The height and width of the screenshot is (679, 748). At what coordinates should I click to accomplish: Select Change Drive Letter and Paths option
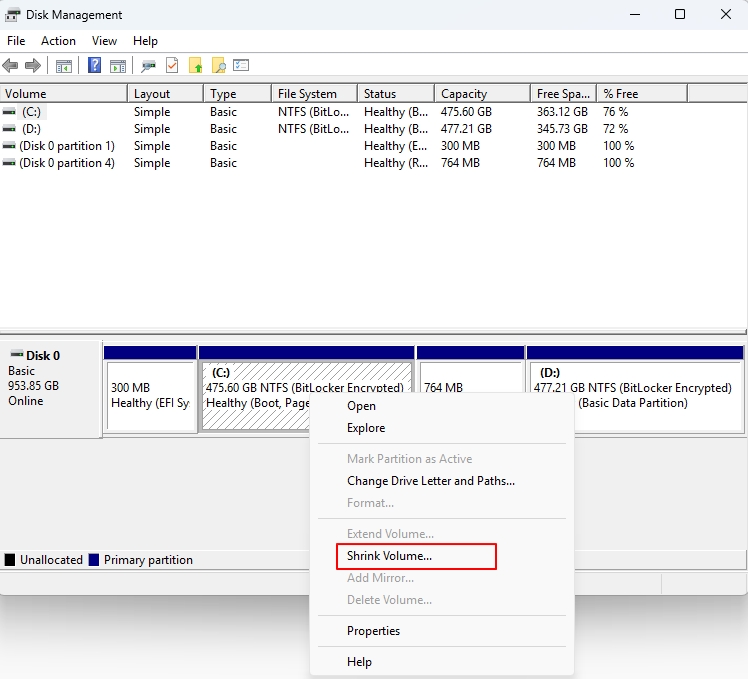430,481
